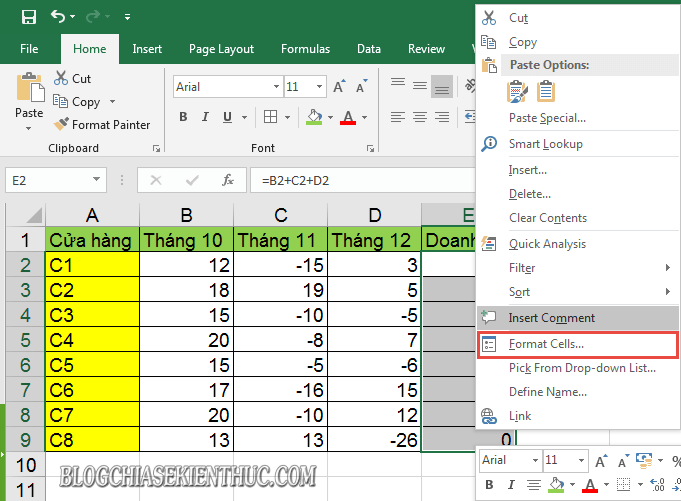
Task: Open the Font group dialog launcher
Action: [x=370, y=148]
